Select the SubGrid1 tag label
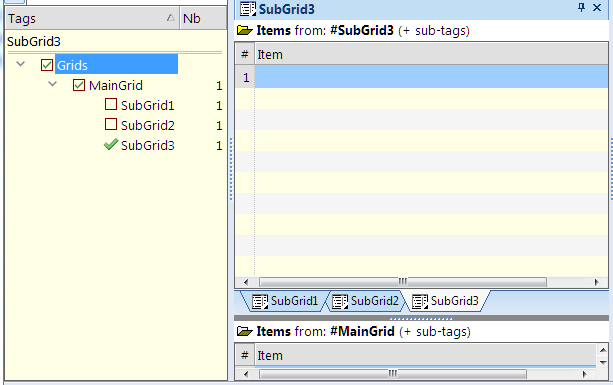 pos(147,106)
